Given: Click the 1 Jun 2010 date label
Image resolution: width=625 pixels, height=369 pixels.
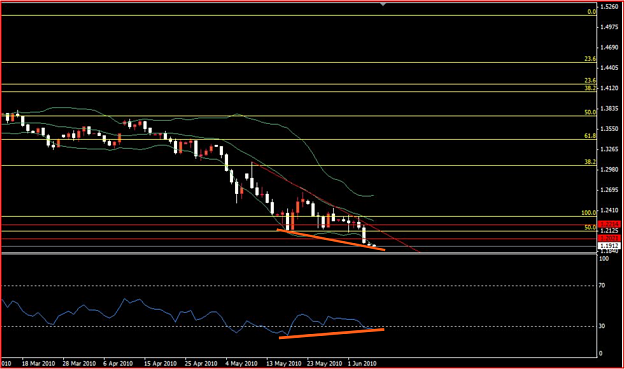Looking at the screenshot, I should coord(362,364).
